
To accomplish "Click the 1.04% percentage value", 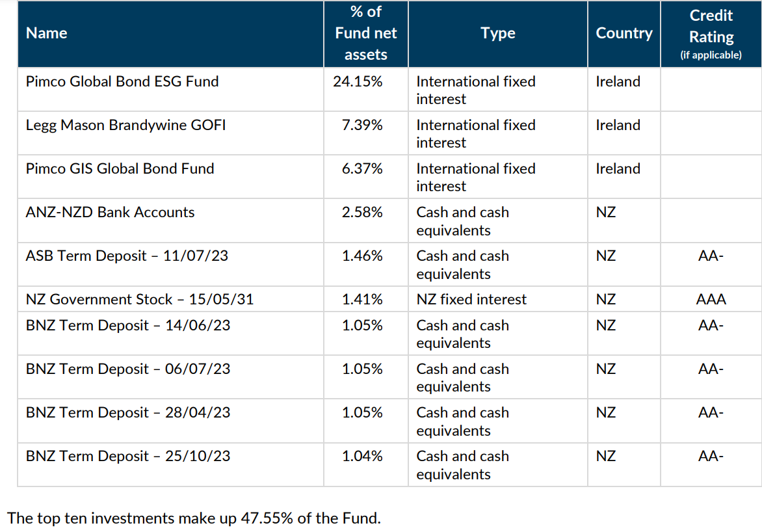I will (362, 457).
